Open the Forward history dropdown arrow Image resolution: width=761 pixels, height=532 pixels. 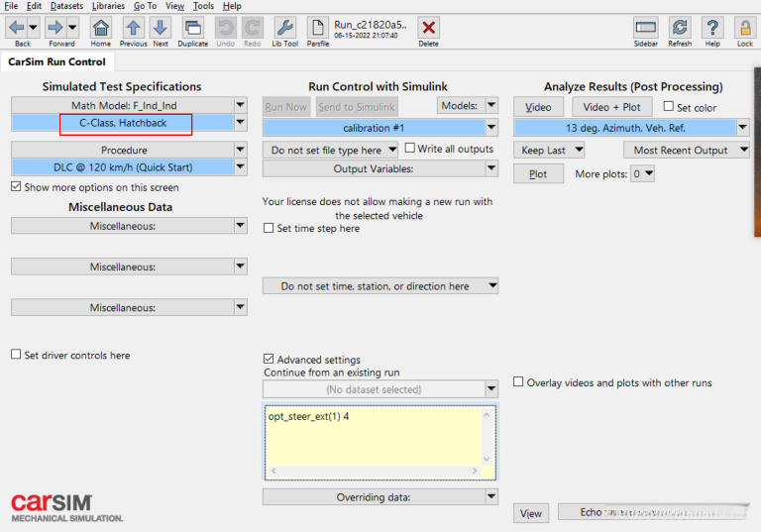[x=72, y=28]
